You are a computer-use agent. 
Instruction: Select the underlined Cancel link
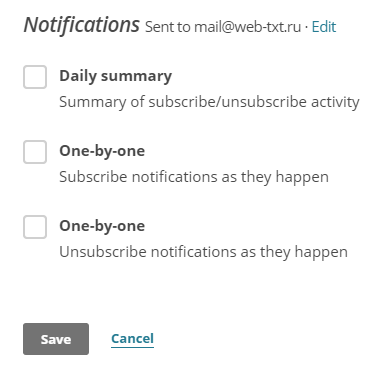point(132,339)
